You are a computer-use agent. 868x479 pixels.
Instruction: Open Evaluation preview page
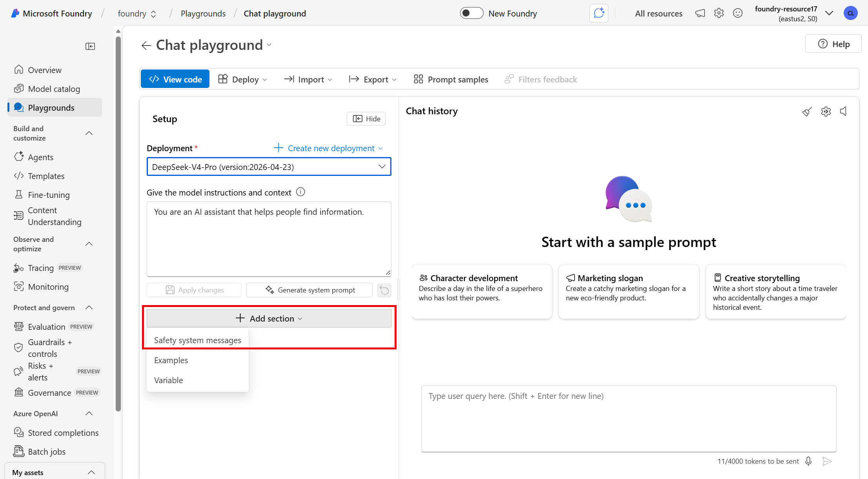[55, 327]
